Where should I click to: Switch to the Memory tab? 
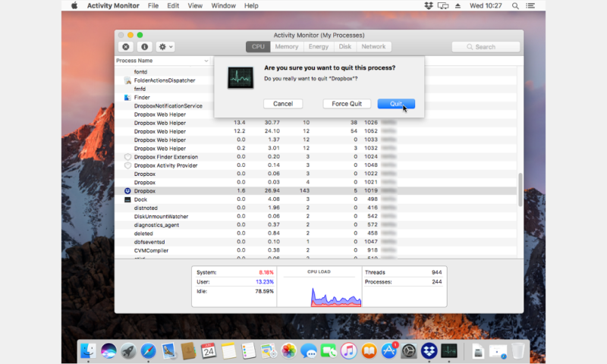(x=287, y=47)
